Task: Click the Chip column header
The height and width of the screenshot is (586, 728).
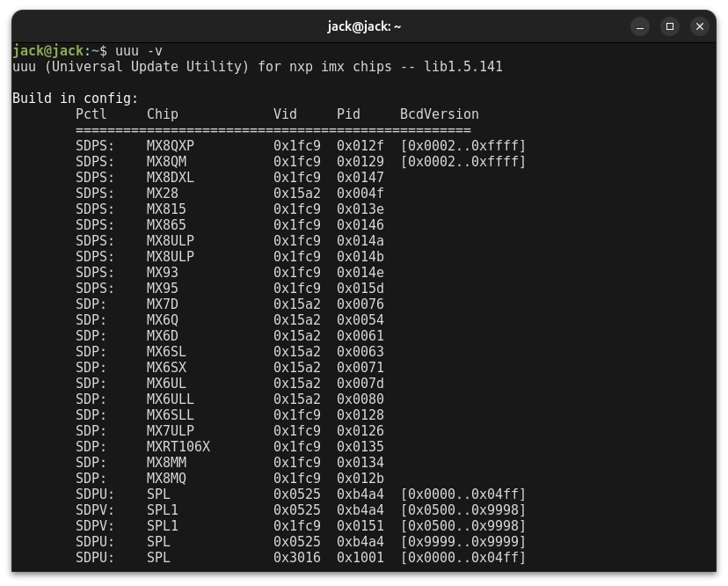Action: click(x=163, y=114)
